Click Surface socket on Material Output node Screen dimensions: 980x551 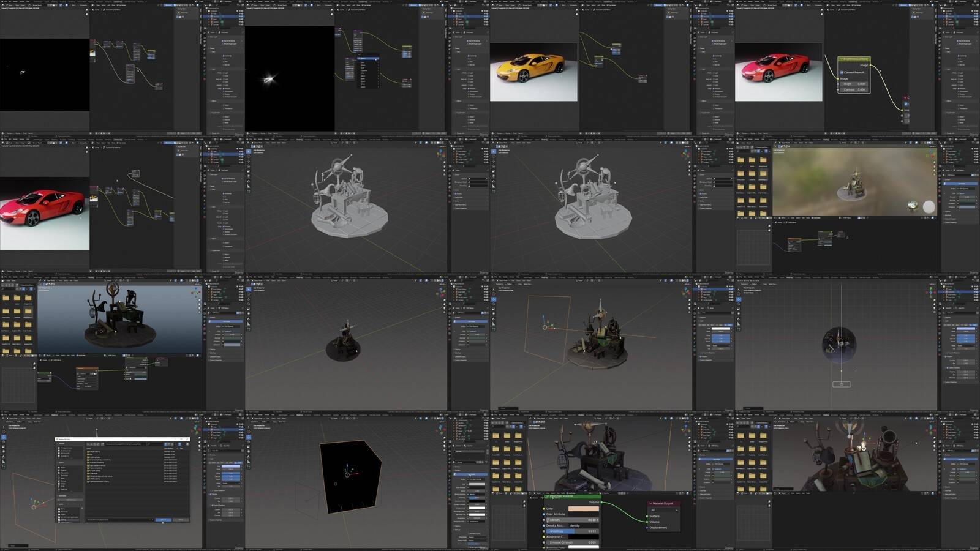[x=647, y=516]
